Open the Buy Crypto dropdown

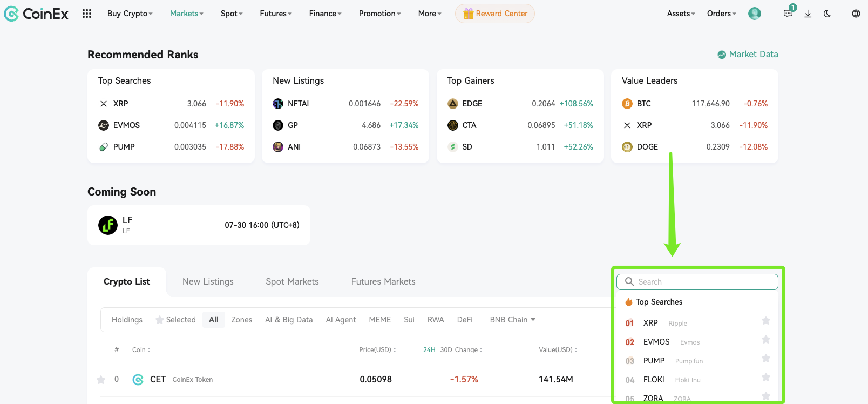click(x=130, y=14)
